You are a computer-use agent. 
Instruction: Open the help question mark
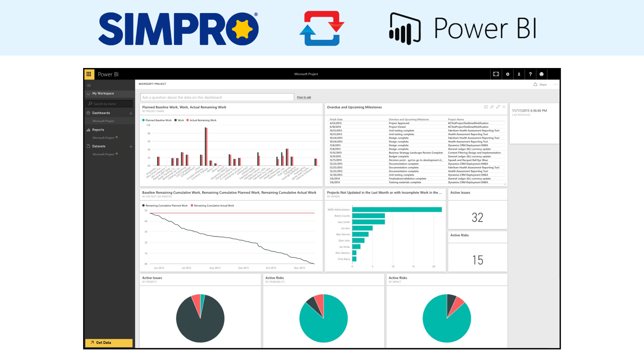530,74
